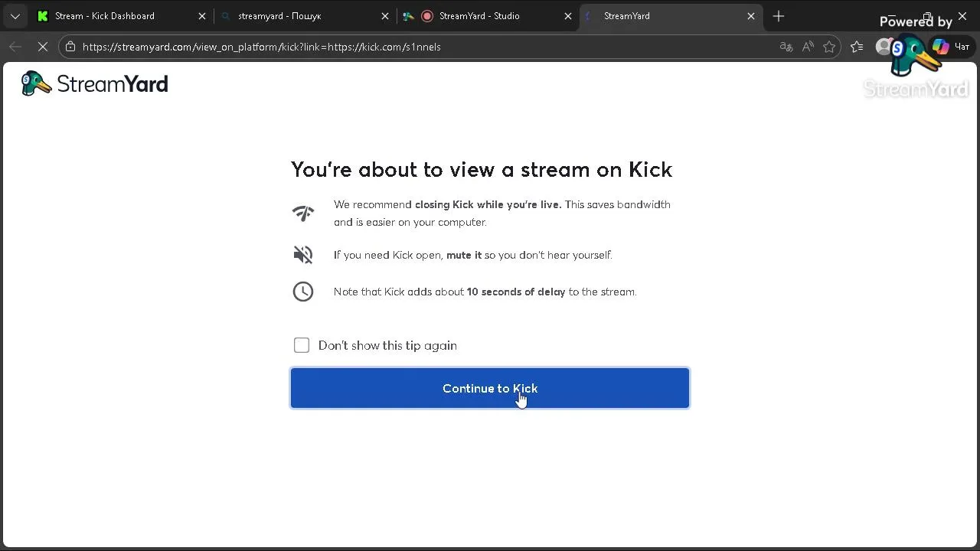The width and height of the screenshot is (980, 551).
Task: Open a new browser tab
Action: click(x=779, y=16)
